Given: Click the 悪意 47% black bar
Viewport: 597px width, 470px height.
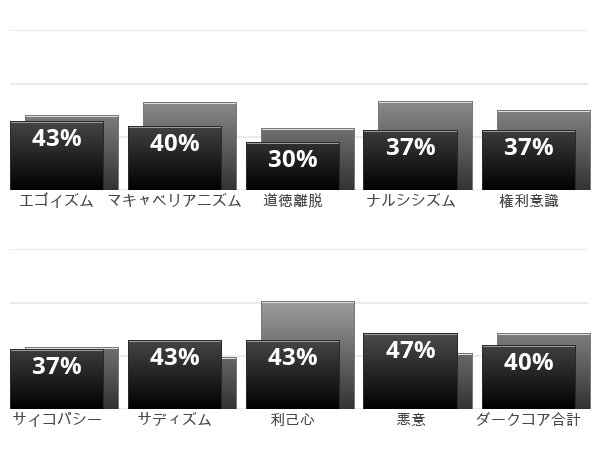Looking at the screenshot, I should (410, 371).
